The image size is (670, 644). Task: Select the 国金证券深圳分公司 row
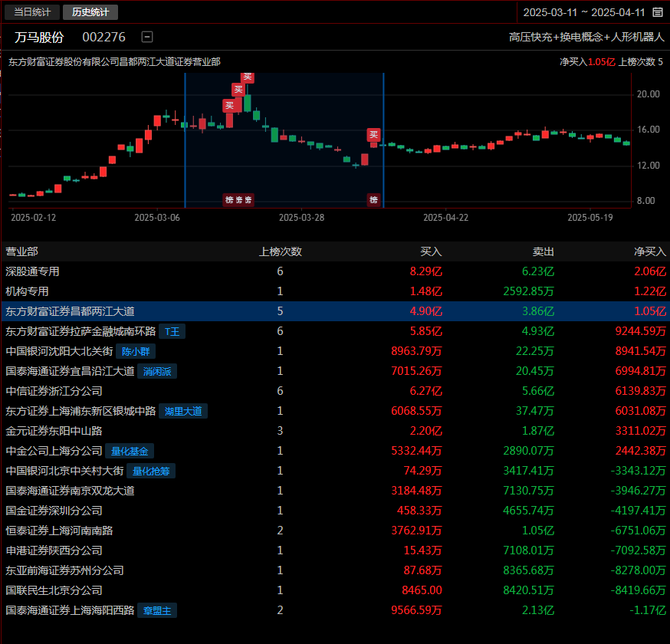335,511
